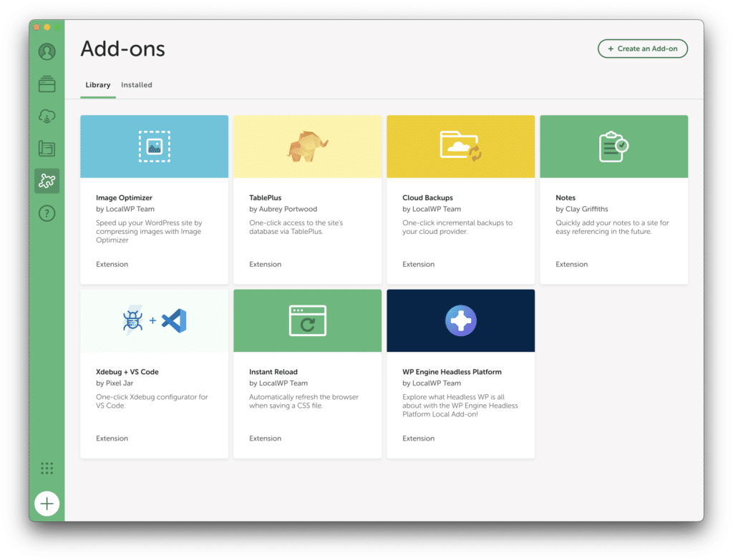733x560 pixels.
Task: Click the Instant Reload description text
Action: click(x=304, y=401)
